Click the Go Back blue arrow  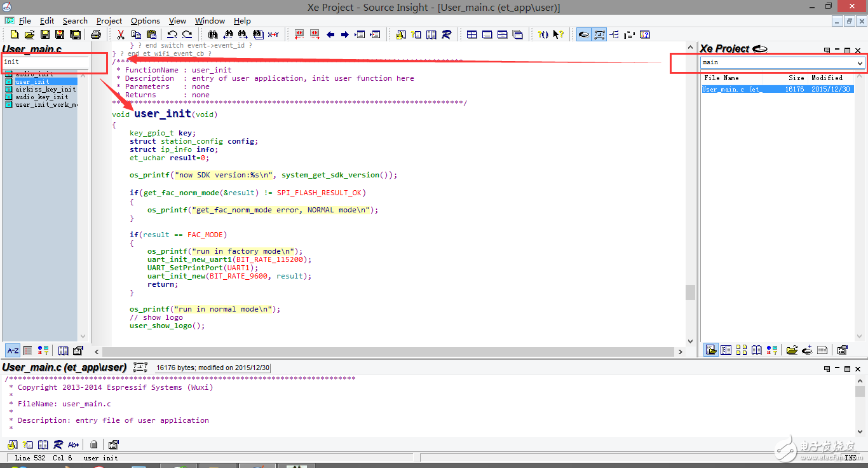(x=330, y=34)
